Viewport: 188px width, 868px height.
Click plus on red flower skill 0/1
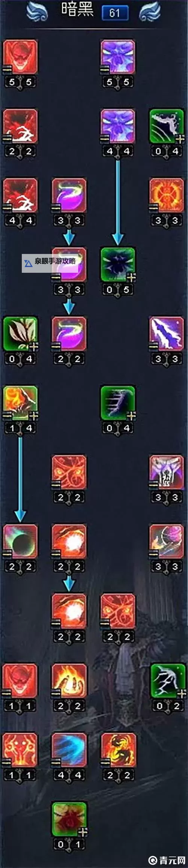(x=82, y=832)
